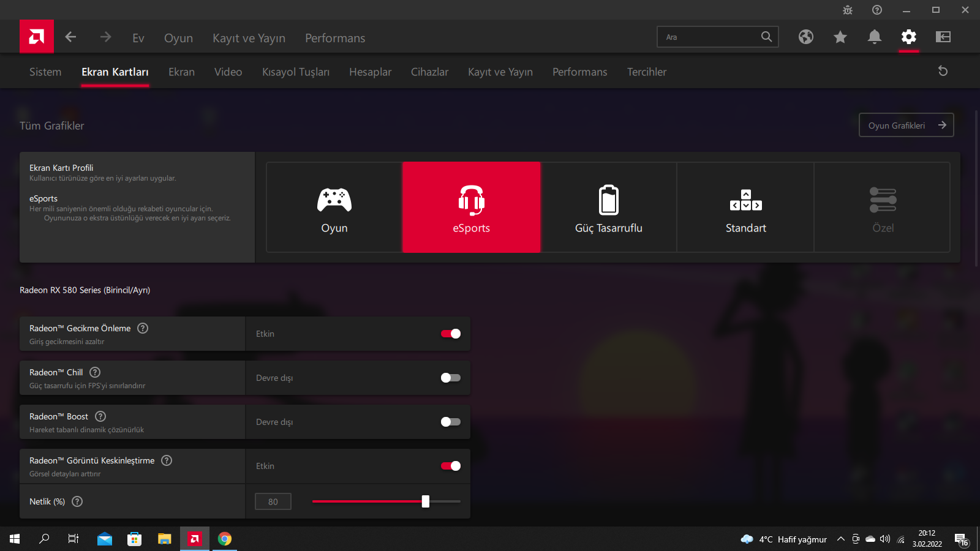Open Kayıt ve Yayın top navigation tab
Image resolution: width=980 pixels, height=551 pixels.
249,38
